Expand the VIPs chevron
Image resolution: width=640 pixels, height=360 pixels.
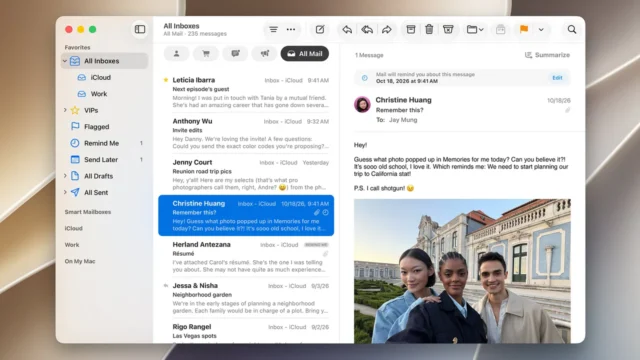click(x=64, y=110)
